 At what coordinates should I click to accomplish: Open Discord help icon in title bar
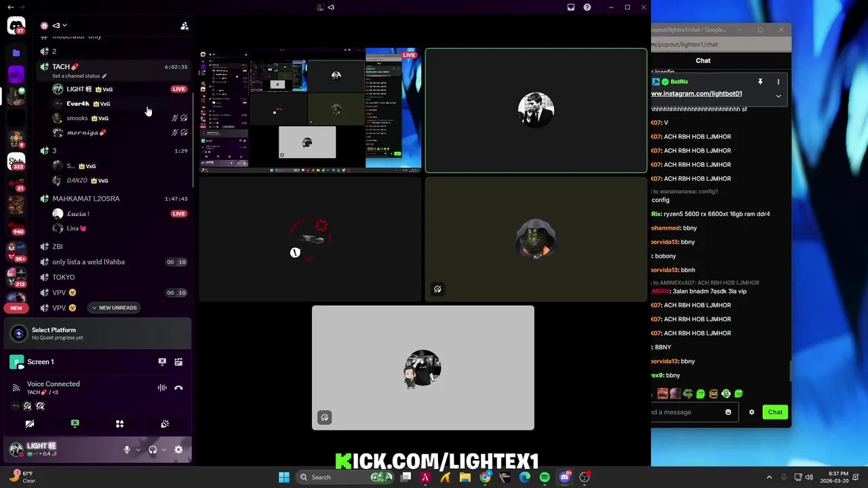[587, 7]
